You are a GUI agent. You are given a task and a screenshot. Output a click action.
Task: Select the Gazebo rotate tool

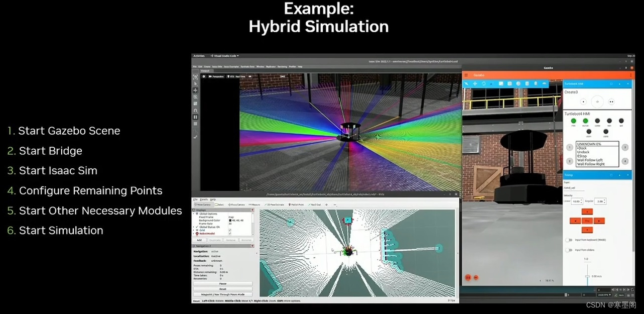coord(484,83)
